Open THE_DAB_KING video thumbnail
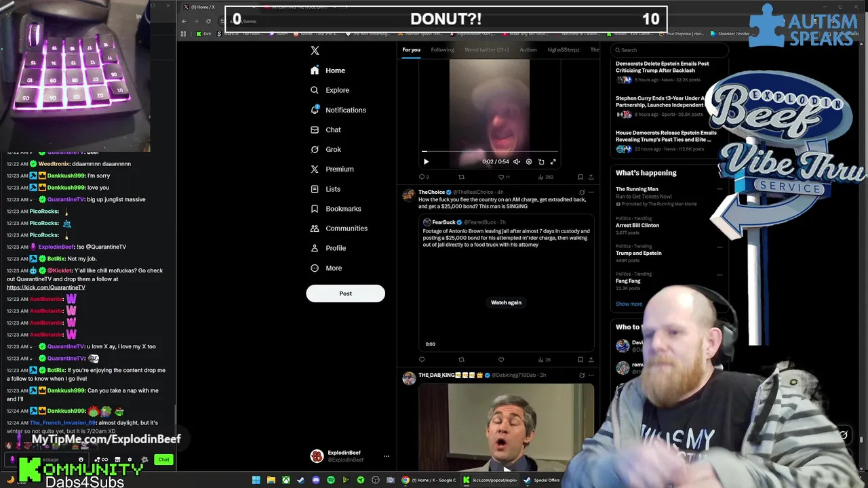 (506, 427)
